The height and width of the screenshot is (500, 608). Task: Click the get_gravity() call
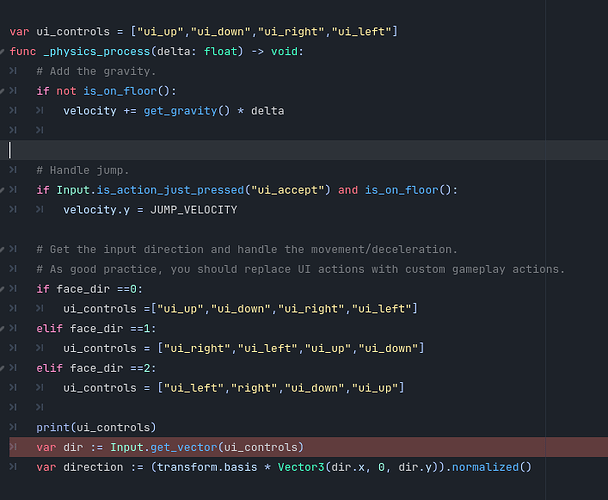[187, 111]
